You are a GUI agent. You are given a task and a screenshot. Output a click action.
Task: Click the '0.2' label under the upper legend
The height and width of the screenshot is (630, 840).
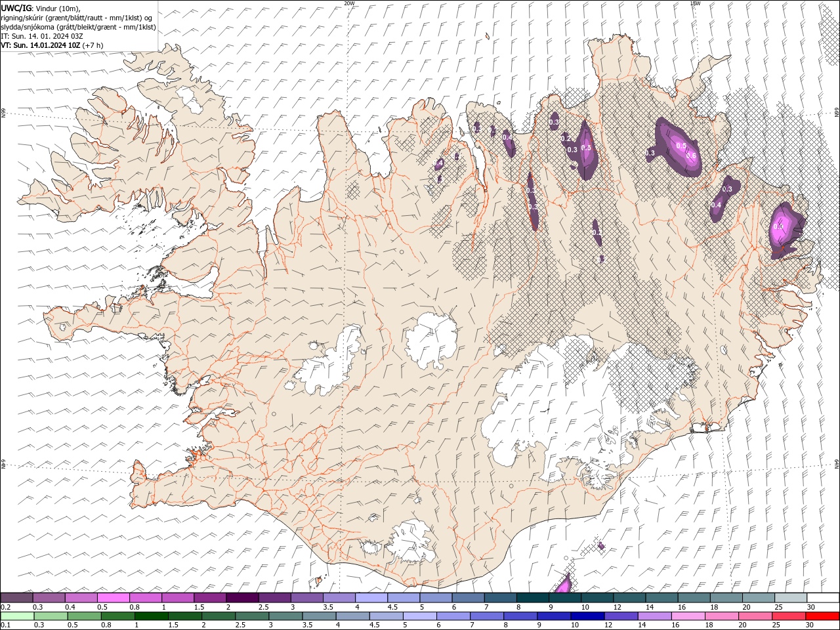click(7, 607)
